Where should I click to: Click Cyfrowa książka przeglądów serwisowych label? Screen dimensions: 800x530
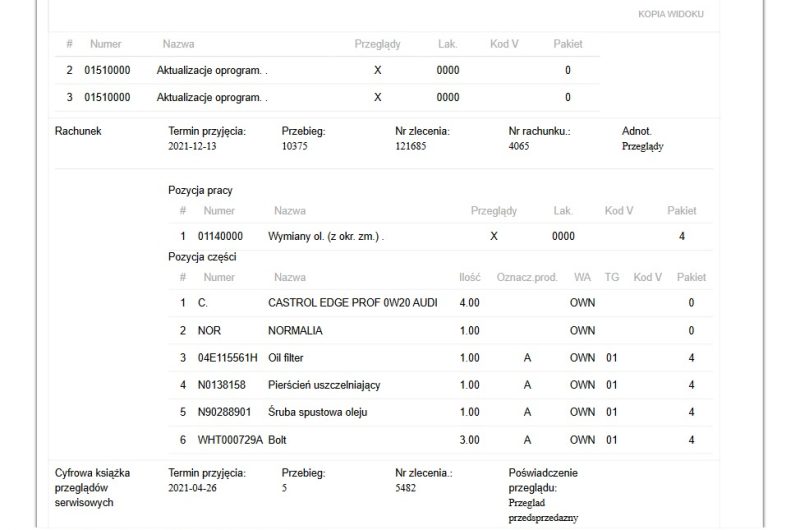pyautogui.click(x=92, y=488)
